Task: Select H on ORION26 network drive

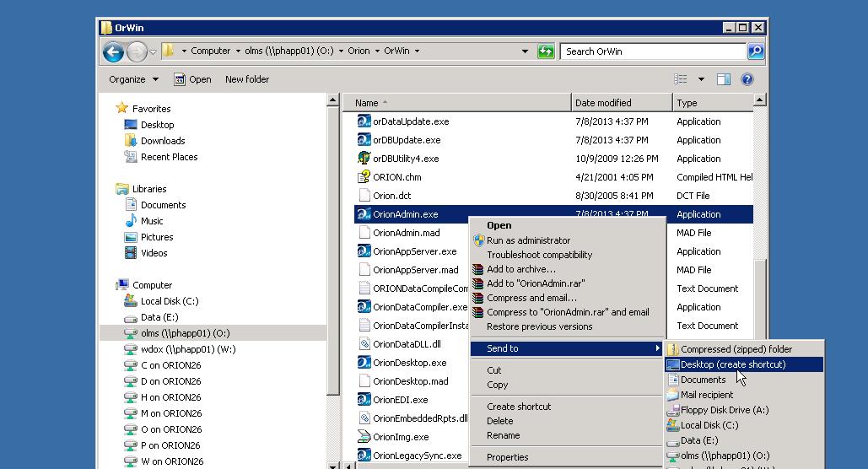Action: [x=170, y=397]
